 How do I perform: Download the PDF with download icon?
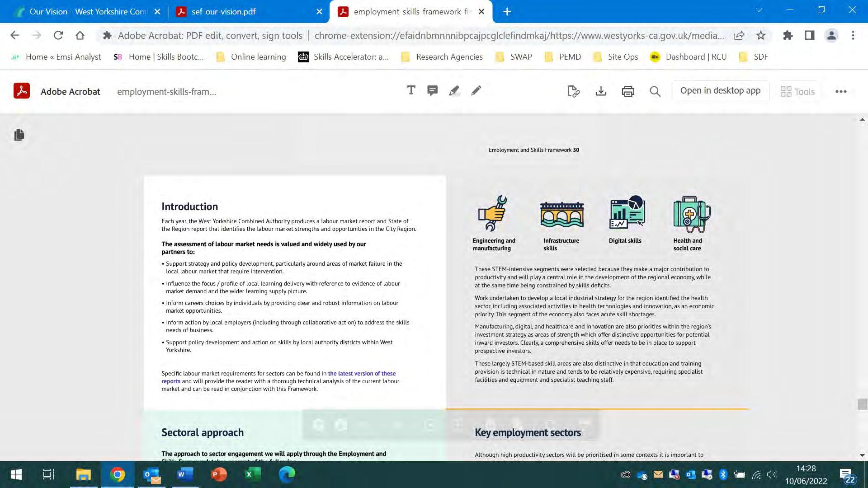pos(601,91)
